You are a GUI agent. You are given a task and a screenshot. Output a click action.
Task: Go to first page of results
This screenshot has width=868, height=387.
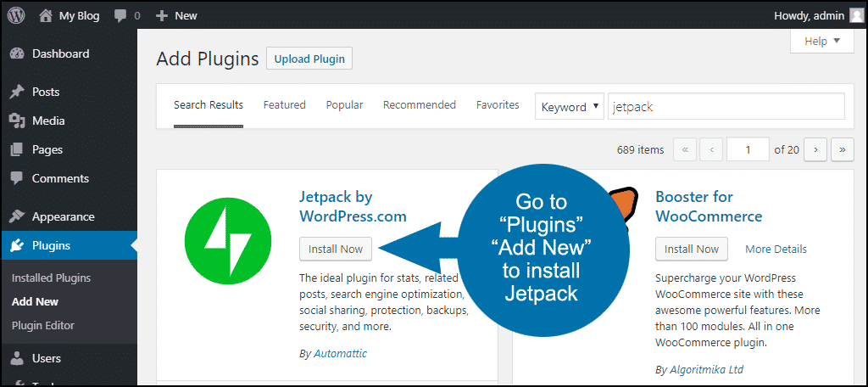[685, 149]
